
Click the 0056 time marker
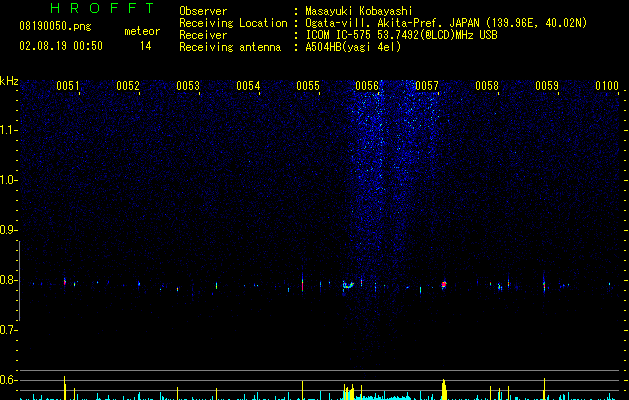367,85
